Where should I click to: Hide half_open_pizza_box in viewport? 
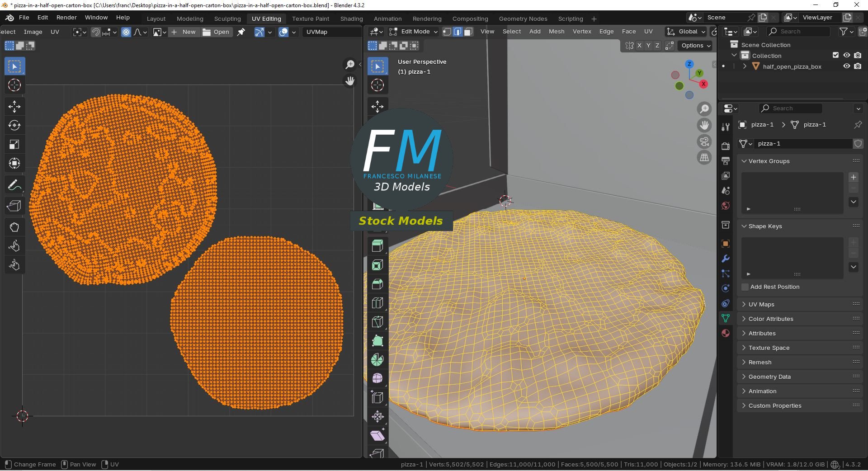click(x=847, y=66)
